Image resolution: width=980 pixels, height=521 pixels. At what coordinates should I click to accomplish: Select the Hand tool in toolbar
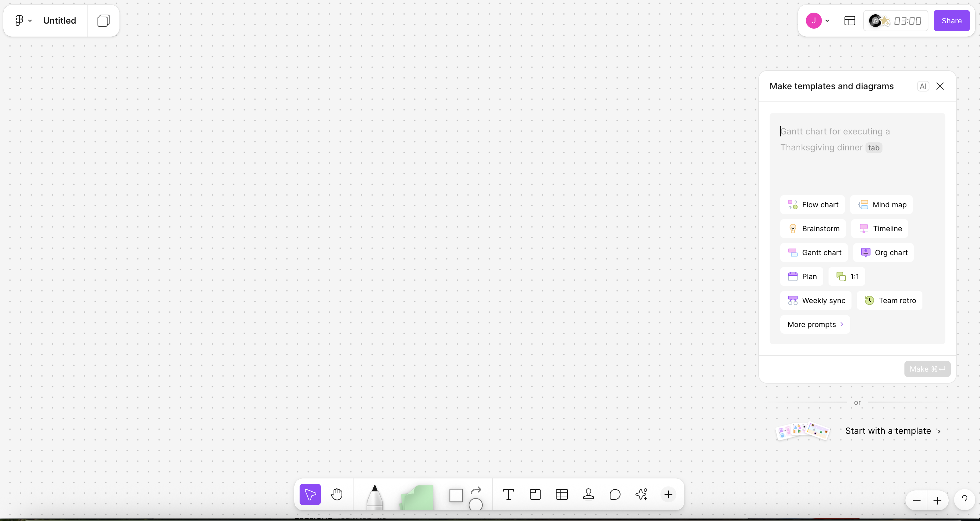point(337,494)
